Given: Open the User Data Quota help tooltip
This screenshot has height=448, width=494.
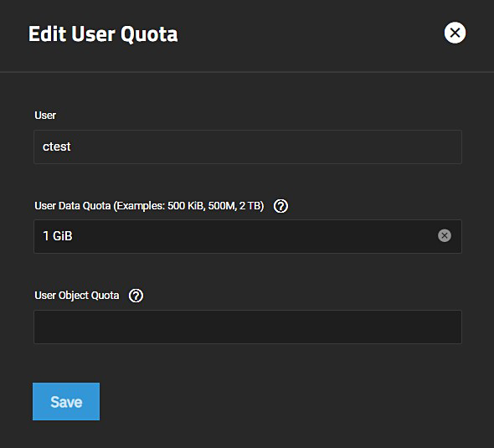Looking at the screenshot, I should pyautogui.click(x=280, y=206).
